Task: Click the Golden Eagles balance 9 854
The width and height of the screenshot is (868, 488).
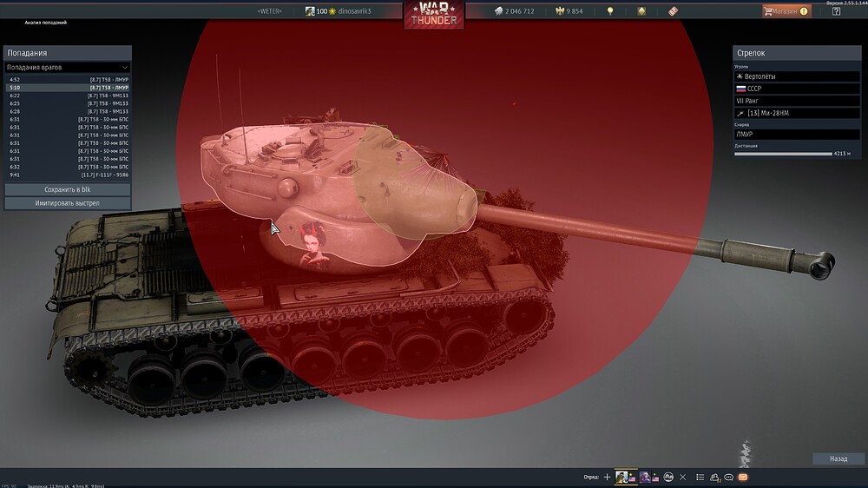Action: pos(569,11)
